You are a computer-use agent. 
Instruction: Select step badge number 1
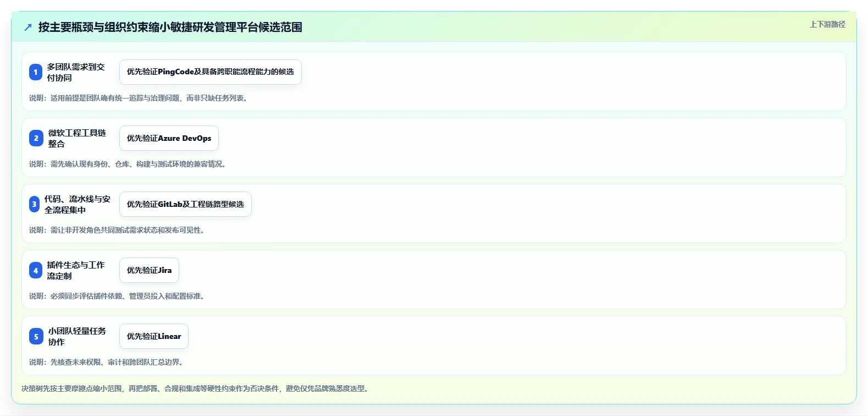(36, 72)
